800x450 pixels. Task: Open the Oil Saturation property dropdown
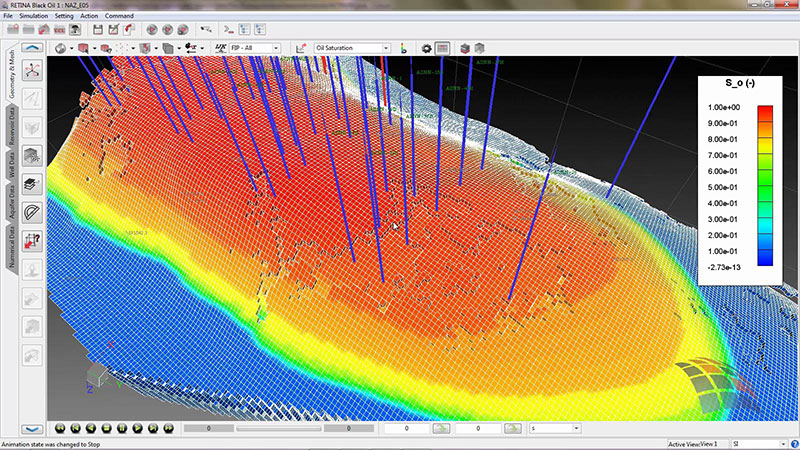click(x=352, y=48)
